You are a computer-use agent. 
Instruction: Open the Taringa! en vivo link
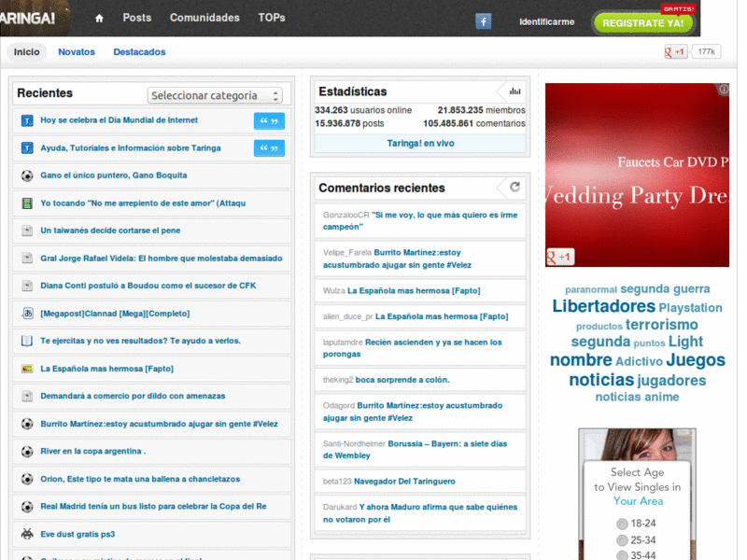tap(420, 144)
